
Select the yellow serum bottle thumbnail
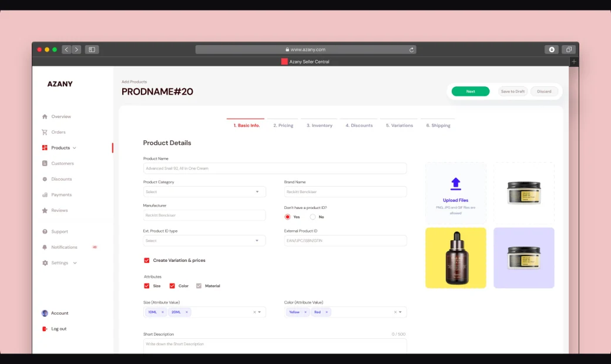point(456,258)
